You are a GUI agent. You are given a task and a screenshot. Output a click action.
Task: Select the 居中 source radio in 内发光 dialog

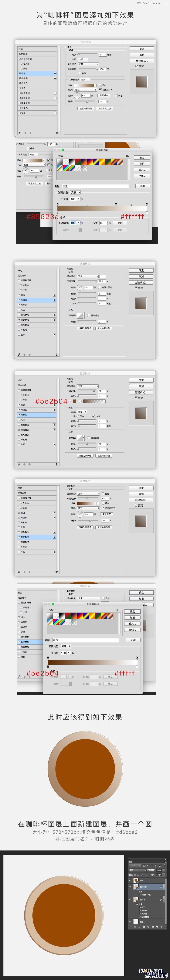pyautogui.click(x=78, y=417)
